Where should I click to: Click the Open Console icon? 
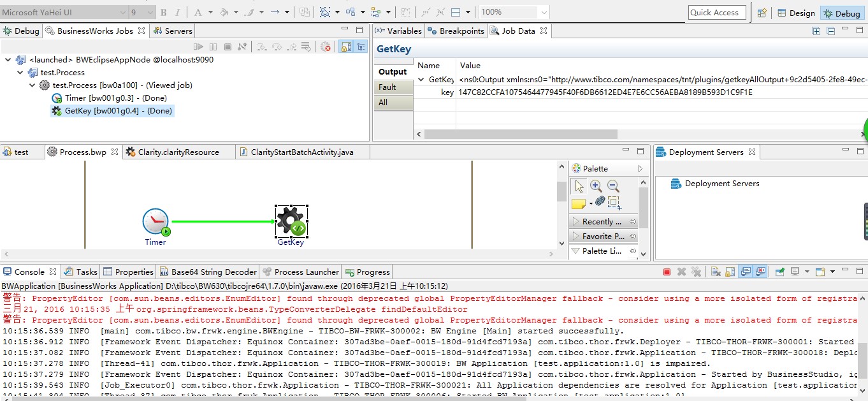tap(820, 272)
